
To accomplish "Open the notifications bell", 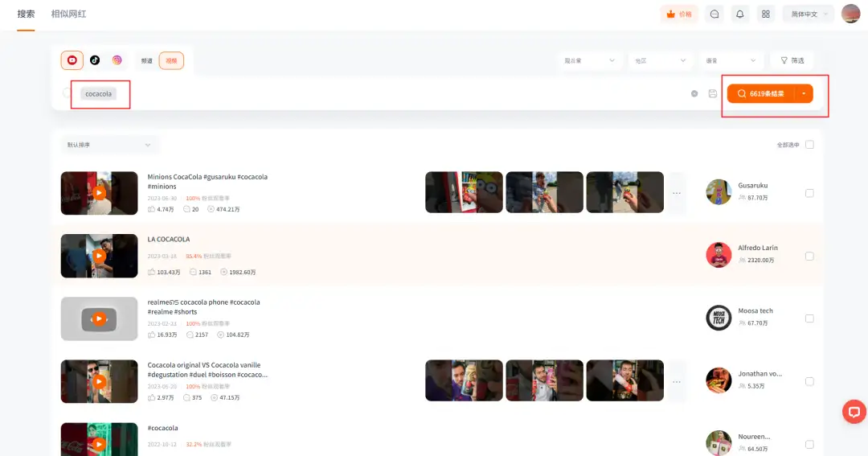I will pos(739,14).
